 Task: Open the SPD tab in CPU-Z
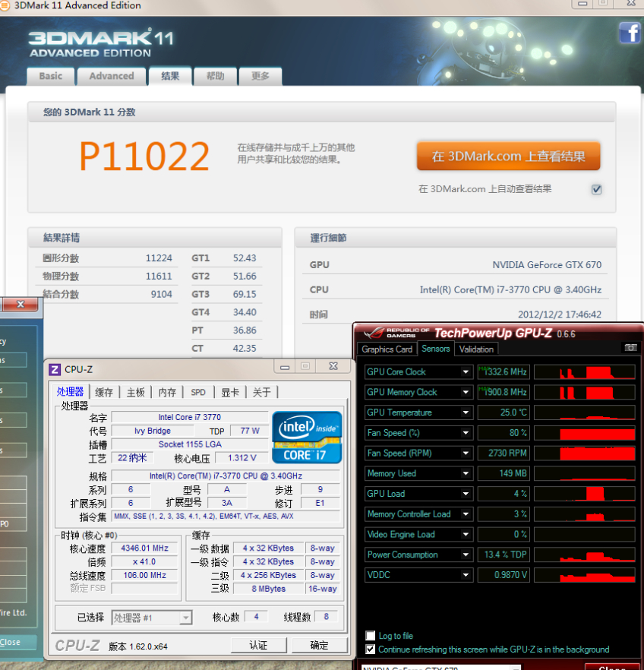pyautogui.click(x=198, y=392)
